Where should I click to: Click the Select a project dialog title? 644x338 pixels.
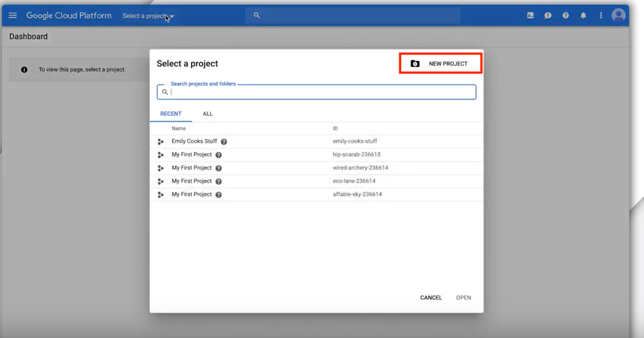coord(187,64)
